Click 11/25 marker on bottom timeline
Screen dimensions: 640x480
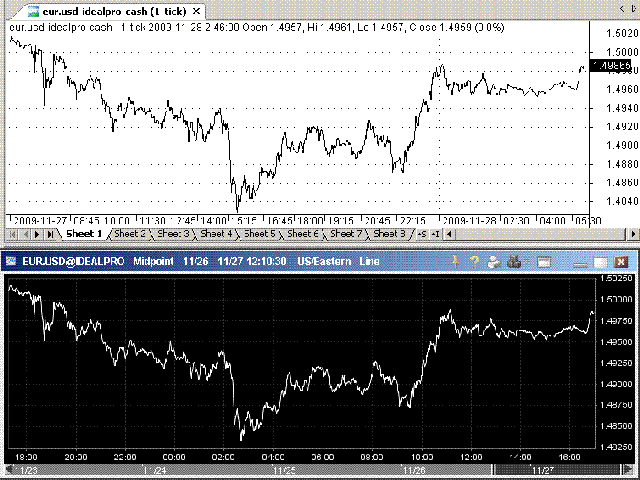coord(284,470)
